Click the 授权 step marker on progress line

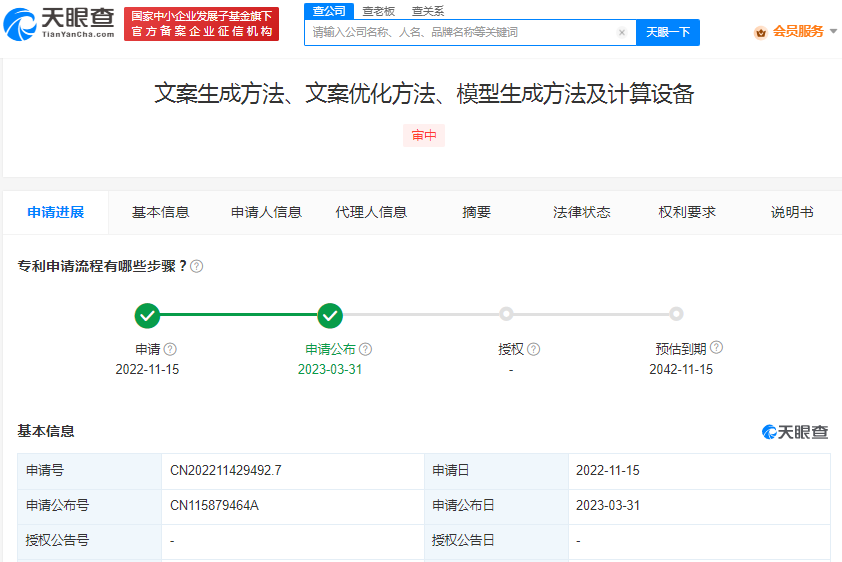coord(506,314)
